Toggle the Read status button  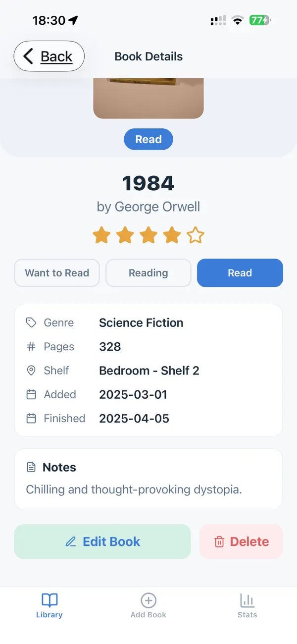[x=240, y=273]
